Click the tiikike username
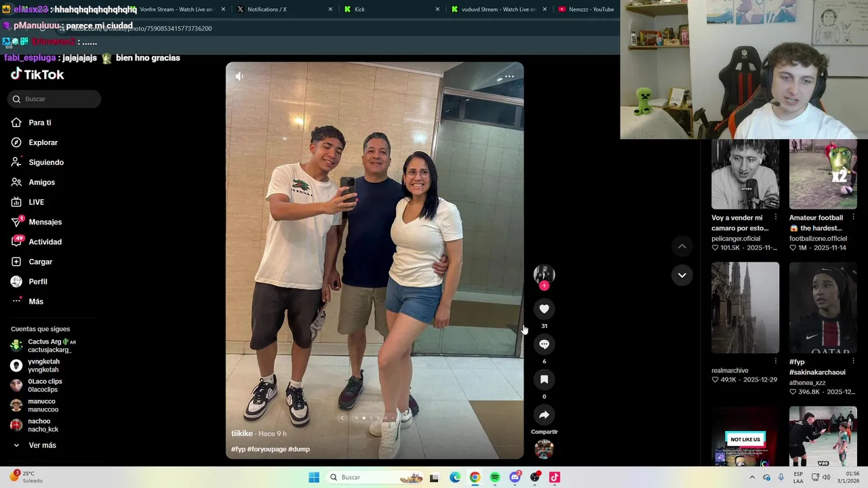This screenshot has height=488, width=868. (242, 434)
